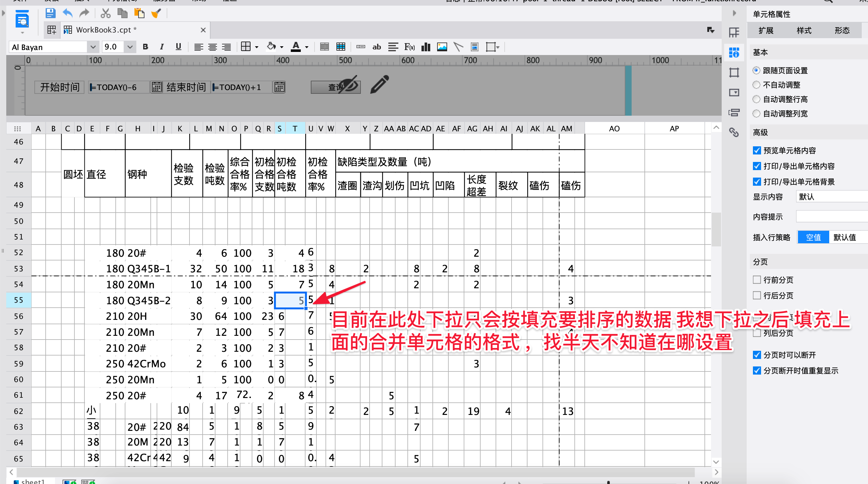This screenshot has width=868, height=484.
Task: Choose 空值 insert row strategy
Action: [x=813, y=237]
